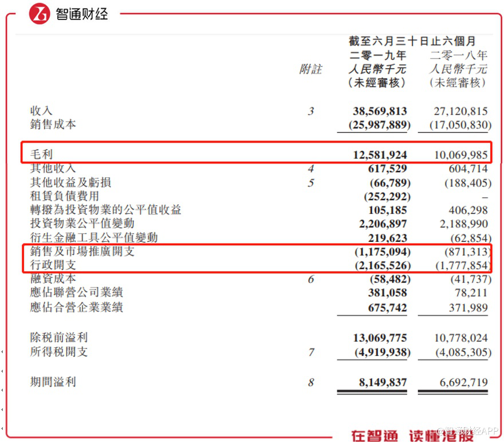Click the red 智通财经 logo icon
The width and height of the screenshot is (504, 442).
pyautogui.click(x=39, y=14)
